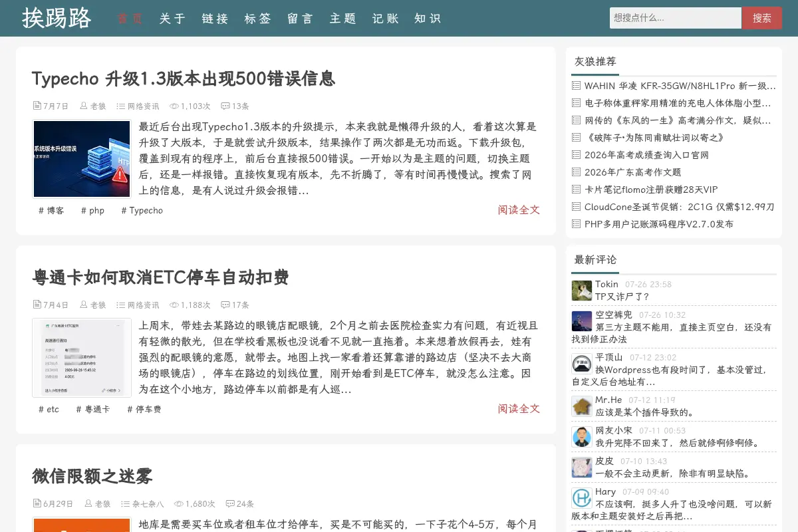The image size is (798, 532).
Task: Open the # Typecho tag
Action: (x=142, y=210)
